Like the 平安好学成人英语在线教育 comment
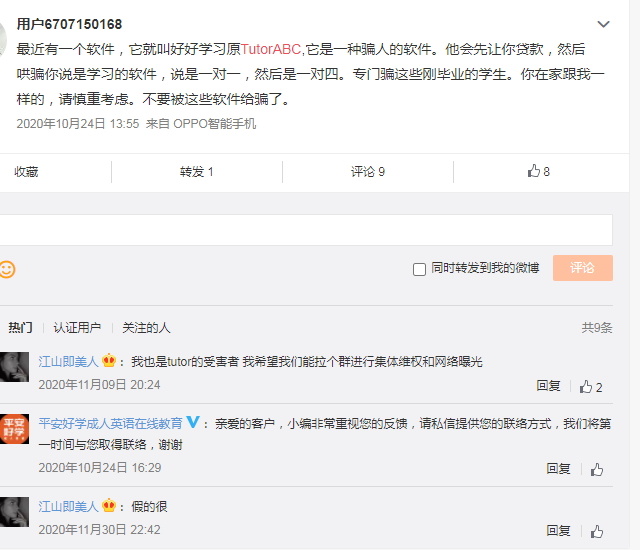Image resolution: width=640 pixels, height=550 pixels. click(x=597, y=470)
